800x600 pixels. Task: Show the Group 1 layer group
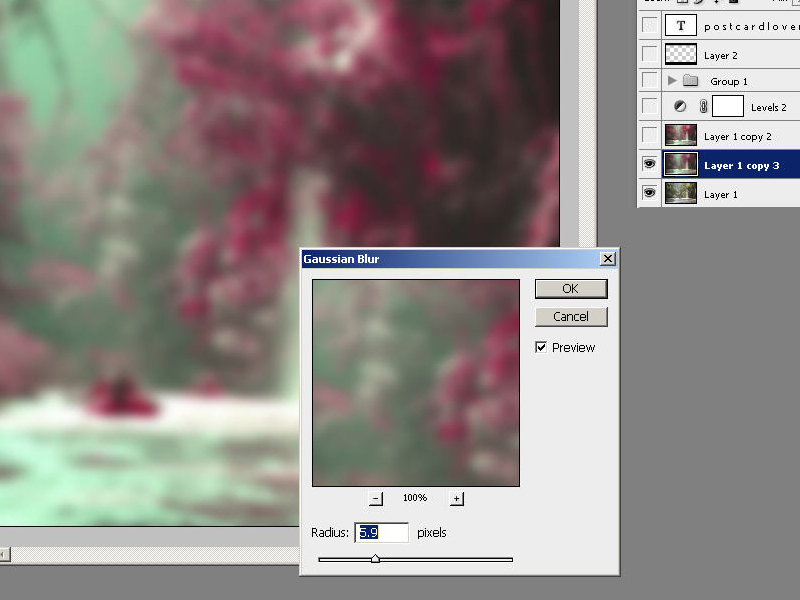click(x=649, y=80)
